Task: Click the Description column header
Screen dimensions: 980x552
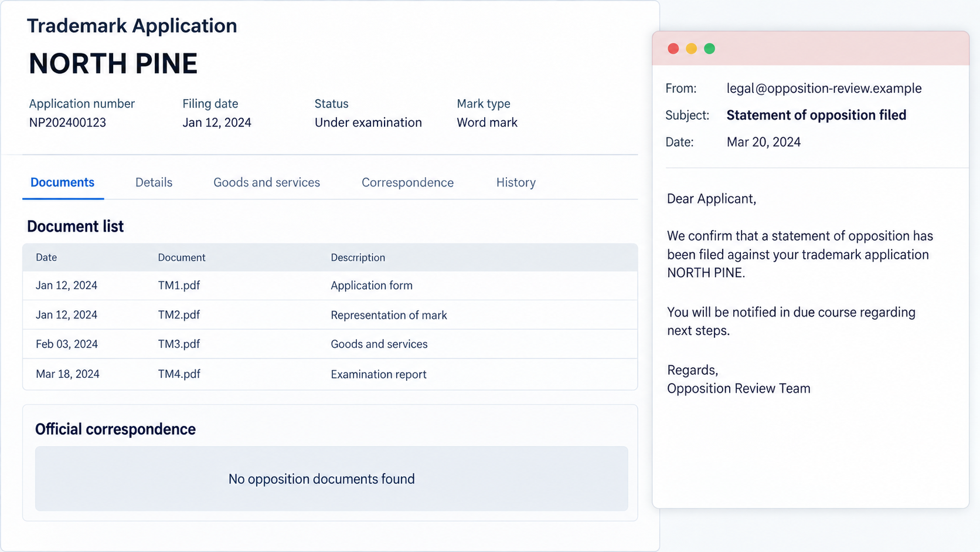Action: click(358, 258)
